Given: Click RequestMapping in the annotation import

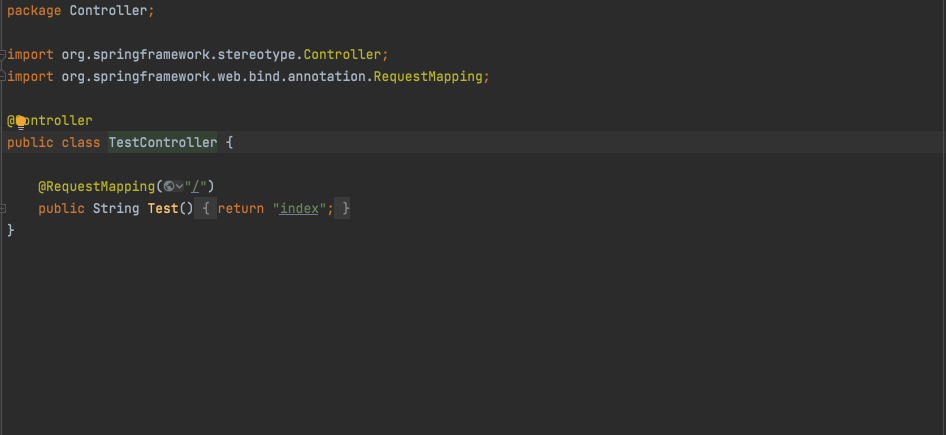Looking at the screenshot, I should tap(428, 77).
